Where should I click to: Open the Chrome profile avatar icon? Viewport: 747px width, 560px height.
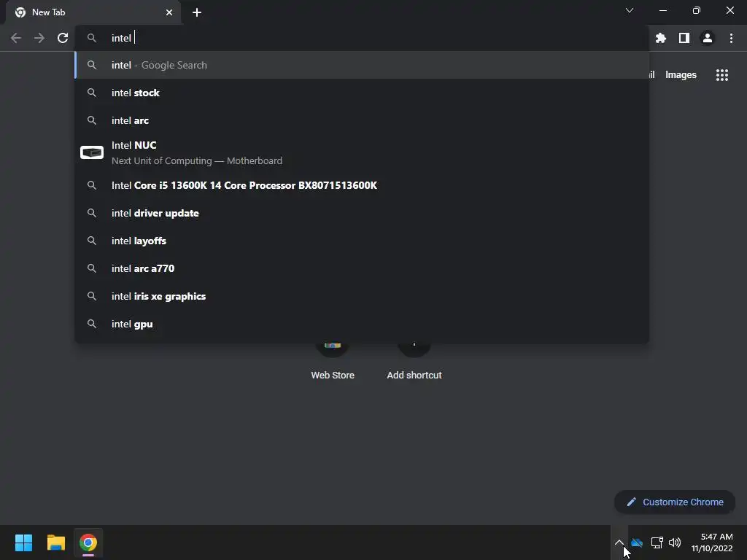click(x=707, y=38)
